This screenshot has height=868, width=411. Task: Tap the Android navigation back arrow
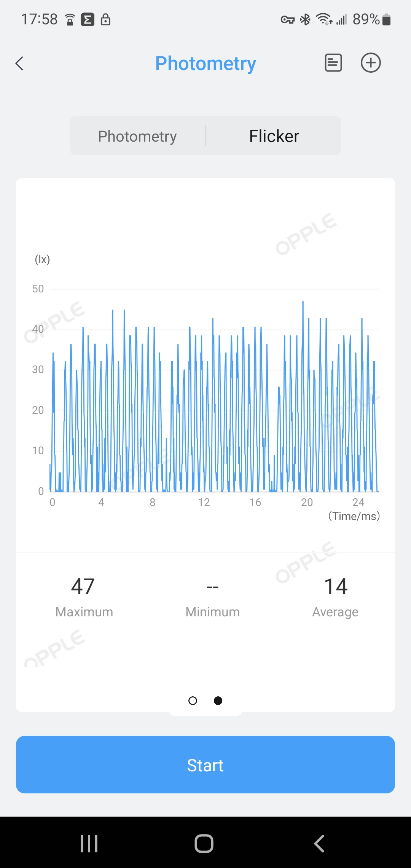(x=319, y=843)
